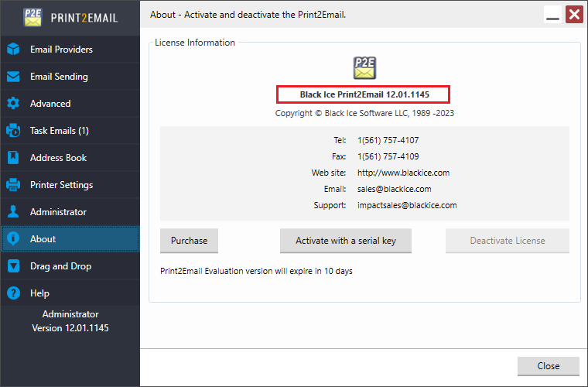The width and height of the screenshot is (588, 387).
Task: Click the Email Sending envelope icon
Action: [13, 77]
